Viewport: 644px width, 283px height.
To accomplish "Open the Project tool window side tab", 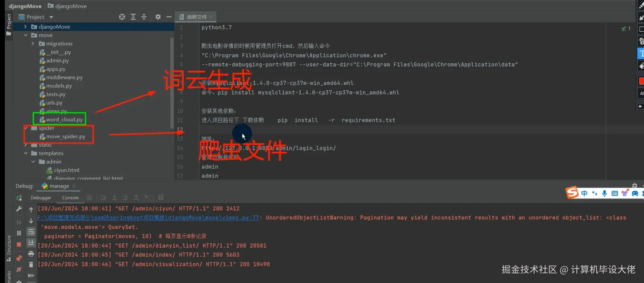I will 9,25.
